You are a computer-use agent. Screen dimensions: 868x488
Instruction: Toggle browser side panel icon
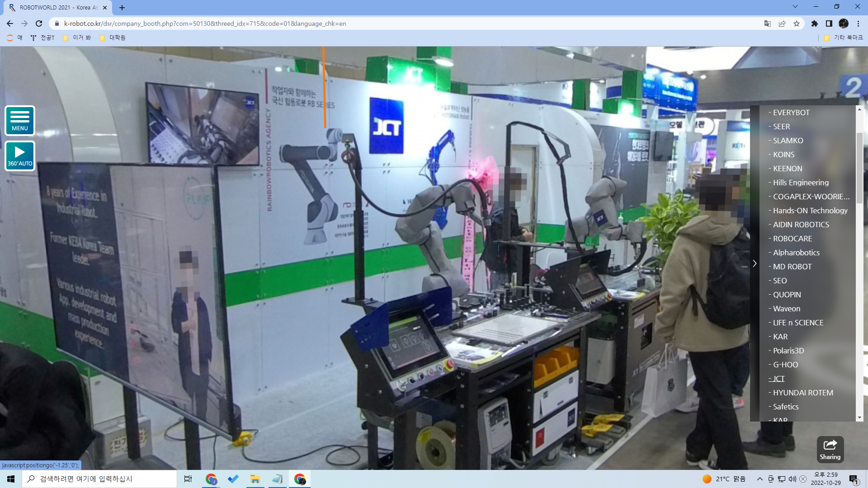[x=829, y=23]
